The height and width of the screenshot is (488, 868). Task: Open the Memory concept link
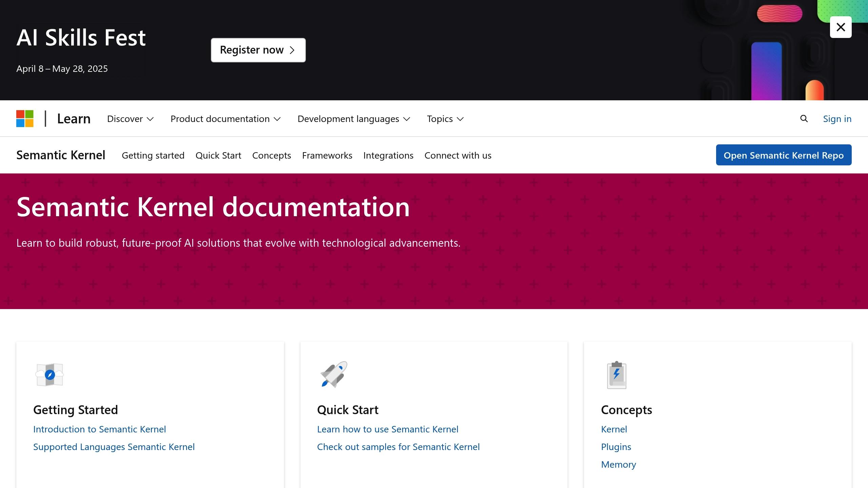(618, 464)
